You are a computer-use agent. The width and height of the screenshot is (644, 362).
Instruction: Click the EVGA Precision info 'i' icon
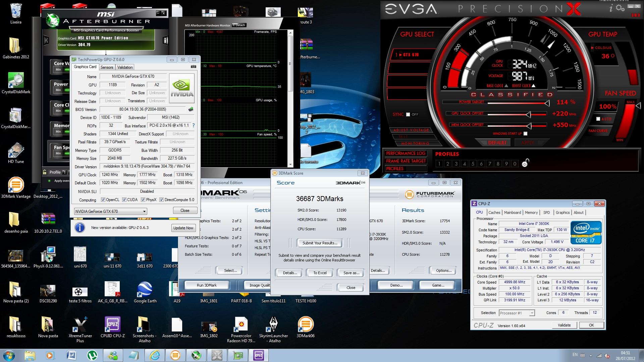click(x=611, y=8)
